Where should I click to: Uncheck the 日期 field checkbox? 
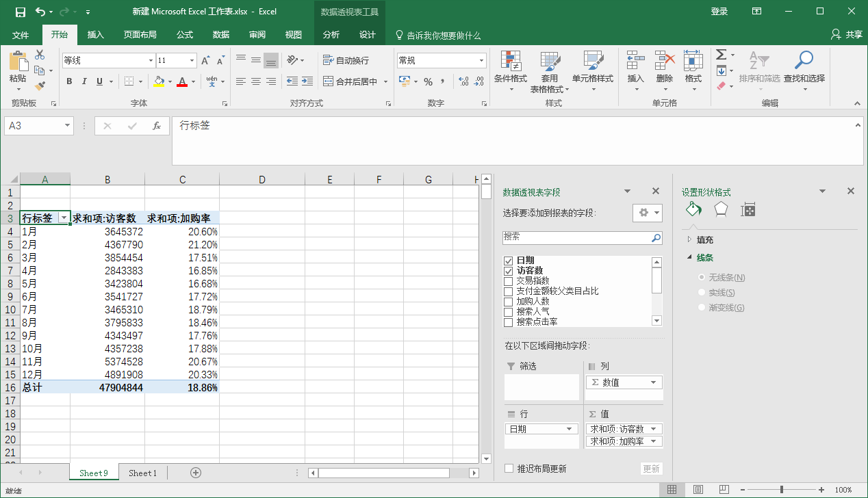pyautogui.click(x=508, y=261)
